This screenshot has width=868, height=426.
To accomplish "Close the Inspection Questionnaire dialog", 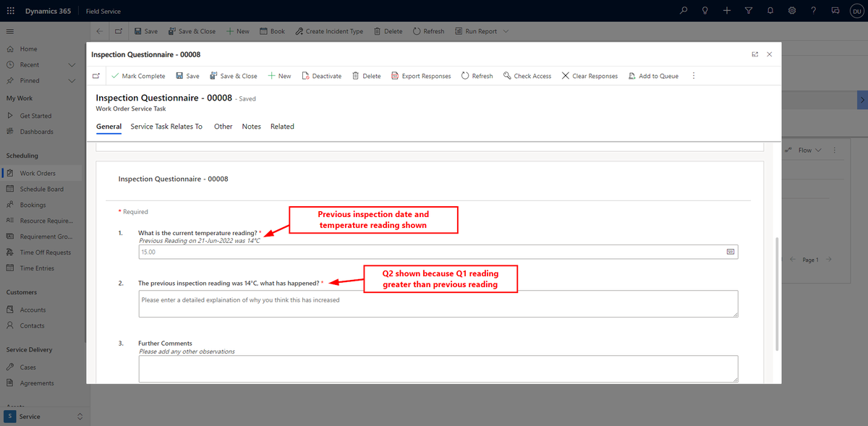I will coord(770,54).
